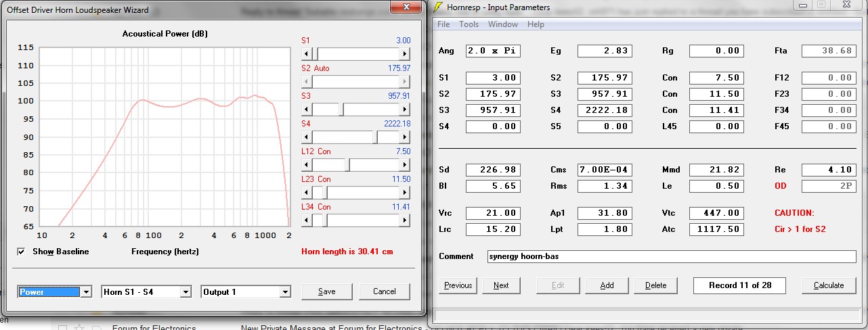Click the OD field showing 2P

(x=829, y=186)
